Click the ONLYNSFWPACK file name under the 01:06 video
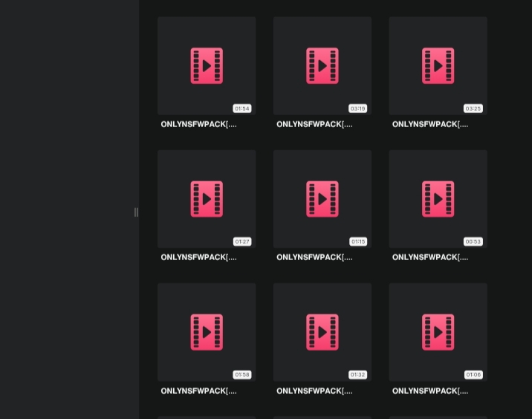 (430, 391)
